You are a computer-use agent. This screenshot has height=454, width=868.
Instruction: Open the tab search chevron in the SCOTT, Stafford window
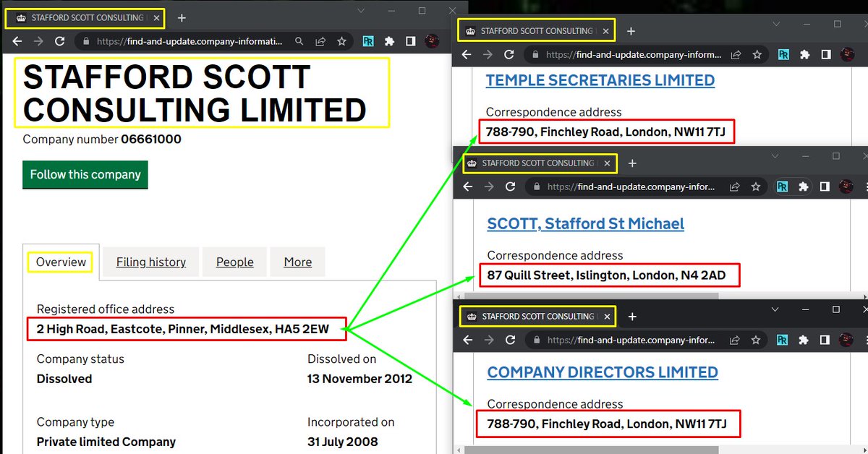click(x=775, y=156)
